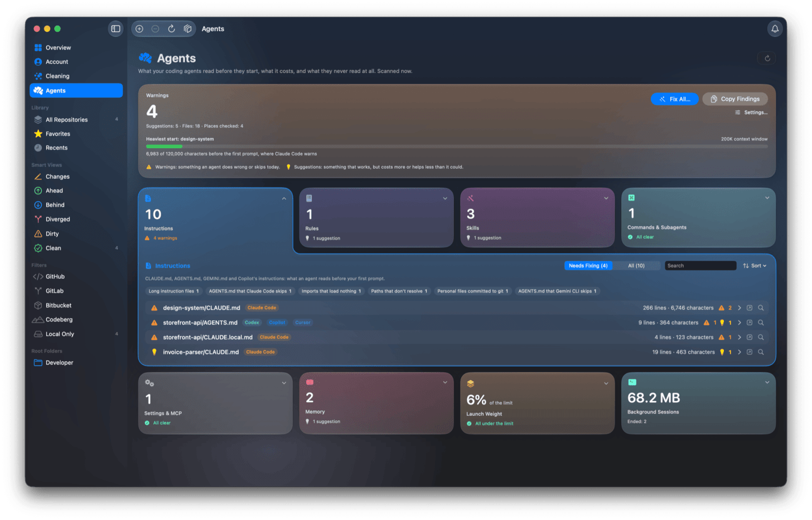
Task: Expand the Skills card
Action: click(606, 198)
